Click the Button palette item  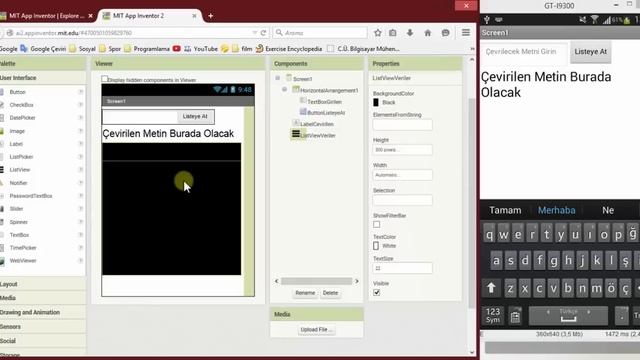[x=18, y=92]
